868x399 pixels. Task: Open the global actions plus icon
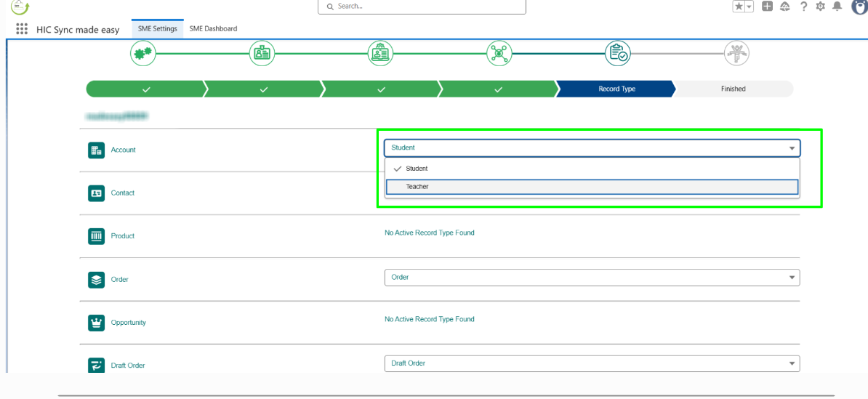(x=767, y=6)
